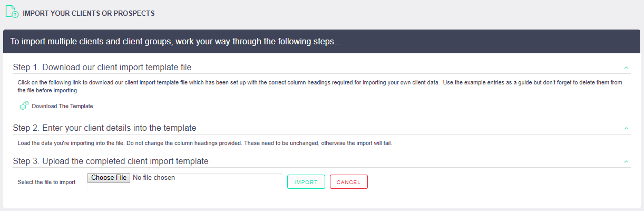Cancel the client import
644x211 pixels.
point(348,182)
